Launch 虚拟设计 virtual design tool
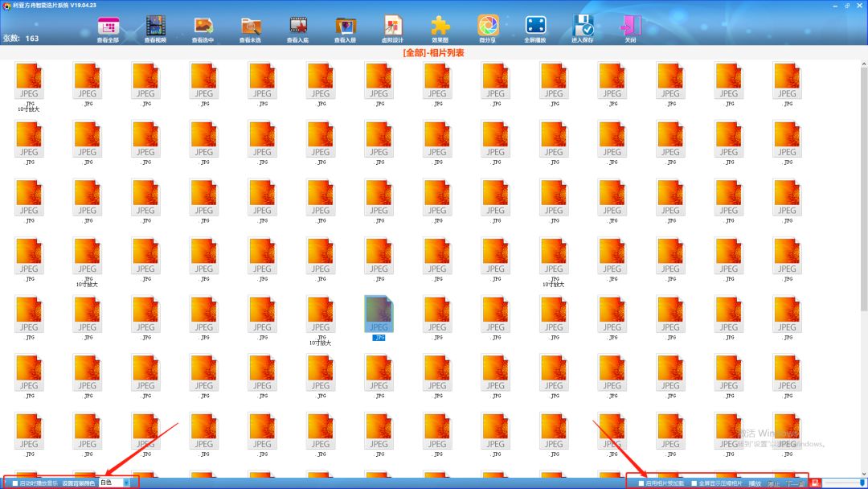This screenshot has width=868, height=489. coord(392,29)
